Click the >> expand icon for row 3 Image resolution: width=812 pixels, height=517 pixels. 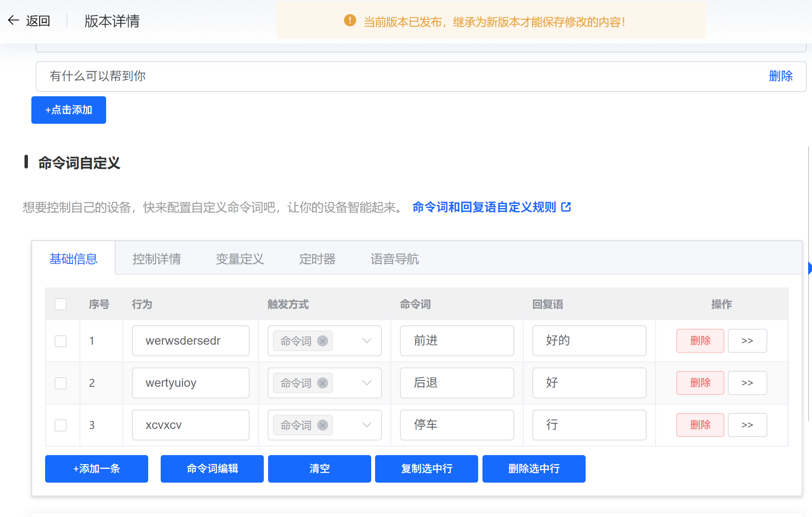tap(747, 425)
